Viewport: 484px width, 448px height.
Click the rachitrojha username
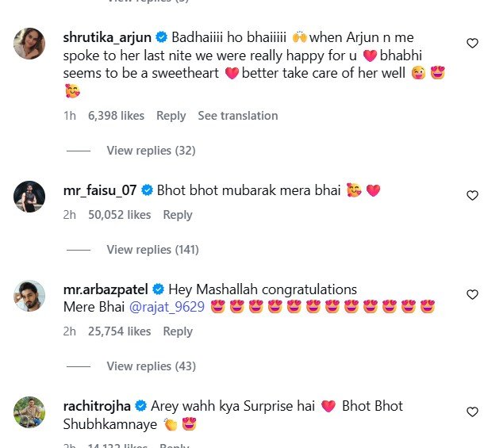pos(97,406)
